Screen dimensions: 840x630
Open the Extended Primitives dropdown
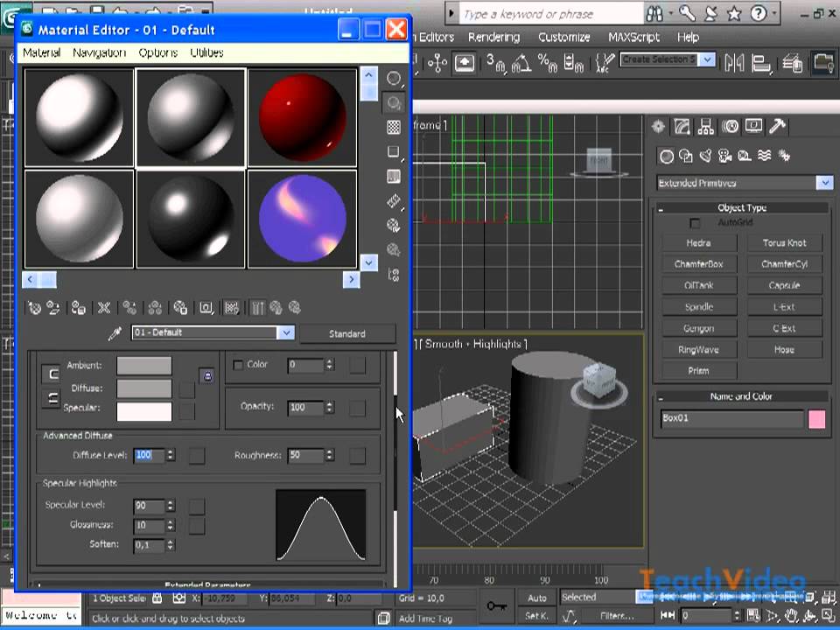[x=823, y=183]
